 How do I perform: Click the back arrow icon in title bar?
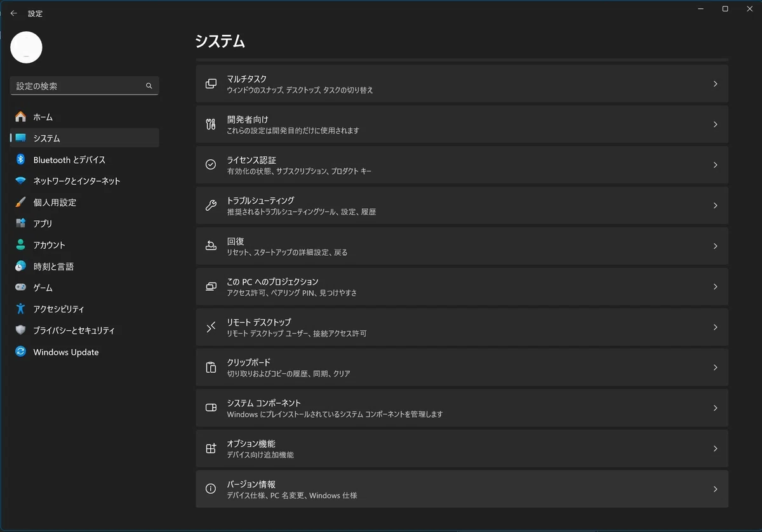point(14,13)
